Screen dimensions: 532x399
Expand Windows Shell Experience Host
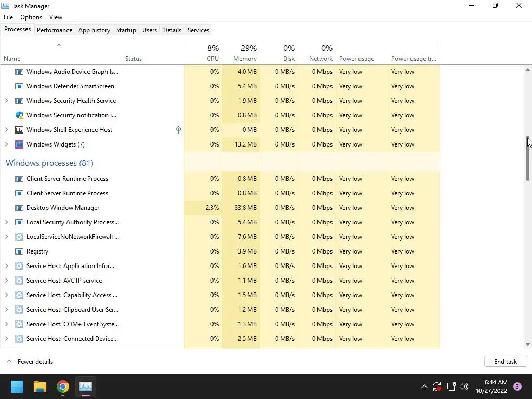point(6,129)
